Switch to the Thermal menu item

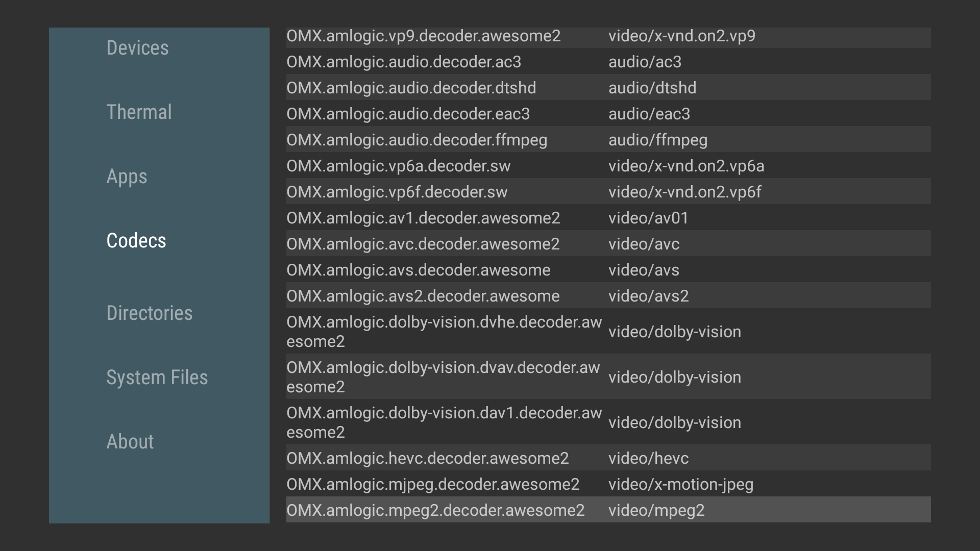coord(139,112)
